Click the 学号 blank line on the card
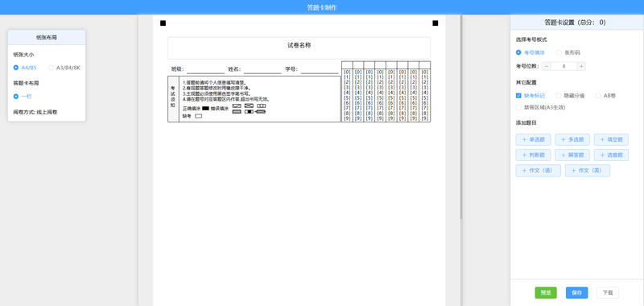The image size is (644, 306). 319,70
